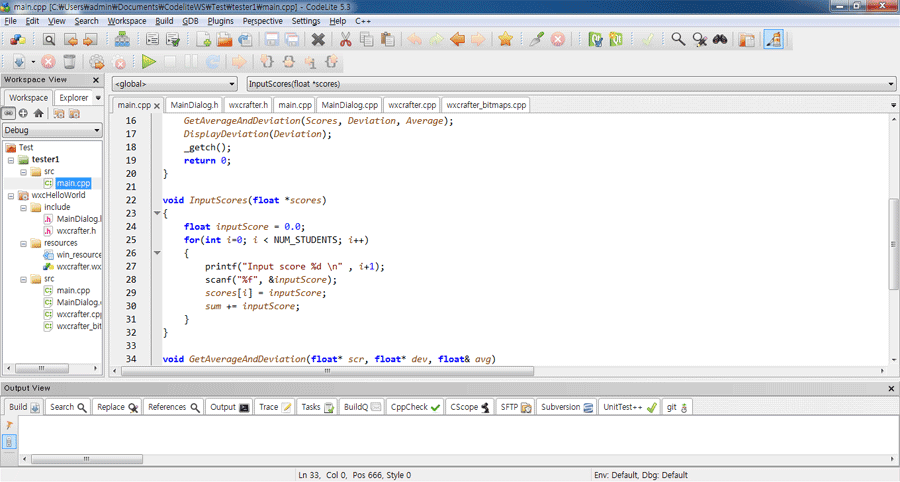The width and height of the screenshot is (900, 482).
Task: Open the Workspace View tabs dropdown arrow
Action: pos(98,98)
